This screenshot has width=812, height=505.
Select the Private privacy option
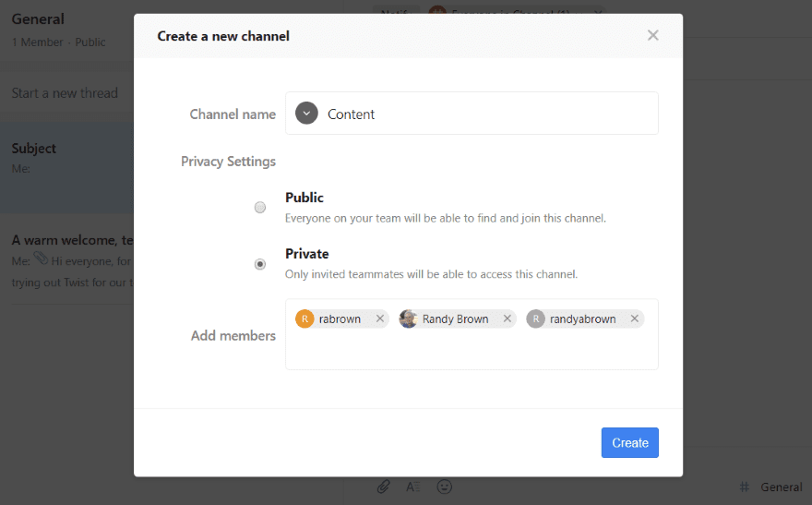260,264
